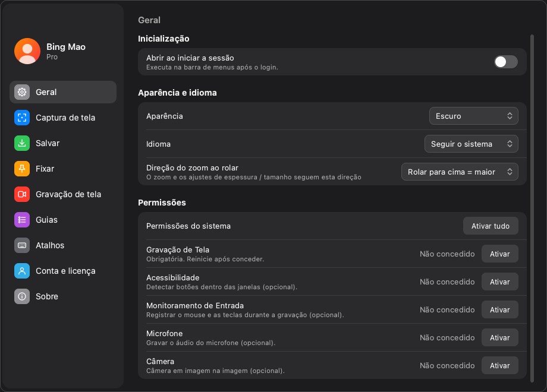The height and width of the screenshot is (392, 547).
Task: Open the Atalhos settings section
Action: (63, 245)
